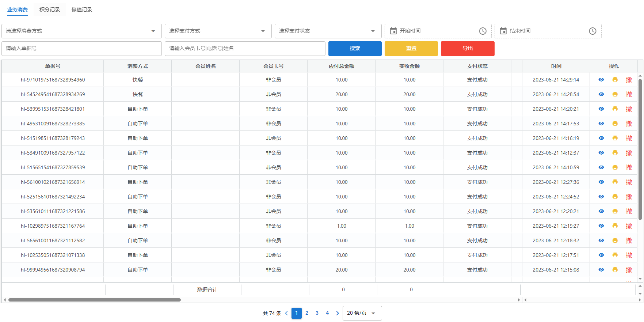Revoke order hl-561001021687321656914
Viewport: 644px width, 322px height.
tap(629, 182)
